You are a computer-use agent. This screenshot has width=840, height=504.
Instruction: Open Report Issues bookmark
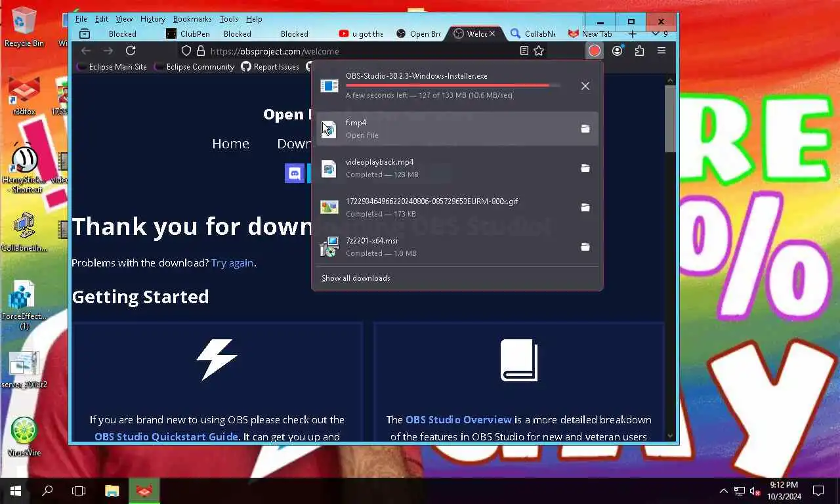pyautogui.click(x=270, y=67)
